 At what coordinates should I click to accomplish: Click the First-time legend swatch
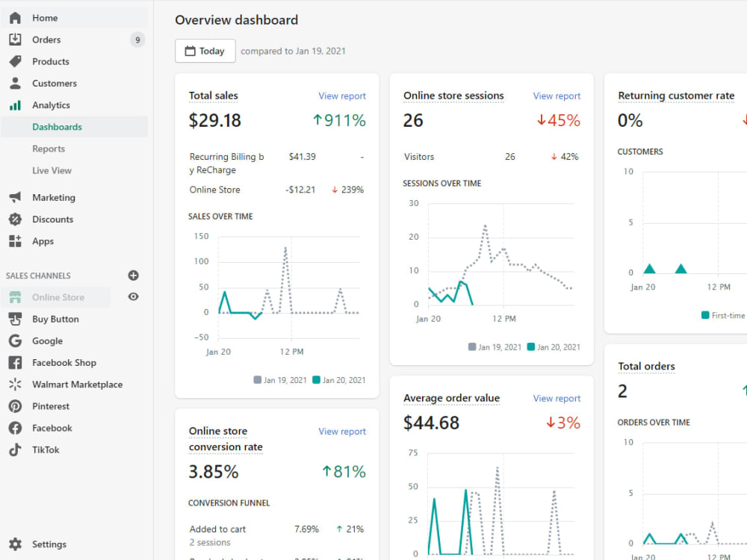click(706, 315)
